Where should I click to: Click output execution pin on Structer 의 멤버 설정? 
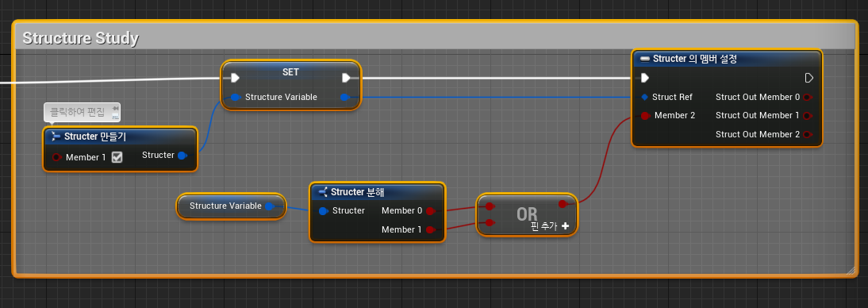click(808, 78)
